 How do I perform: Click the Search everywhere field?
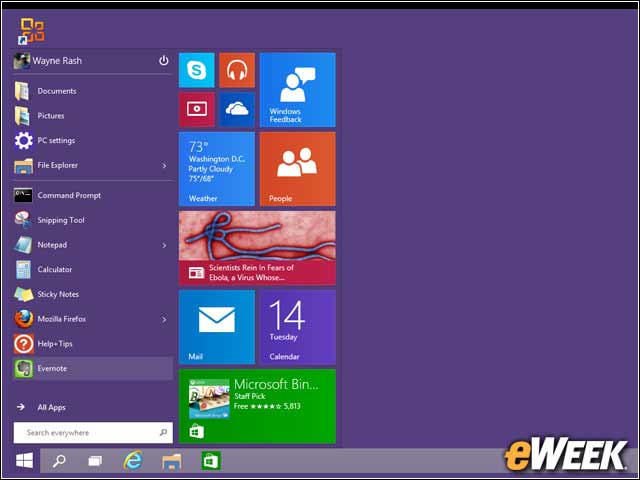[93, 432]
